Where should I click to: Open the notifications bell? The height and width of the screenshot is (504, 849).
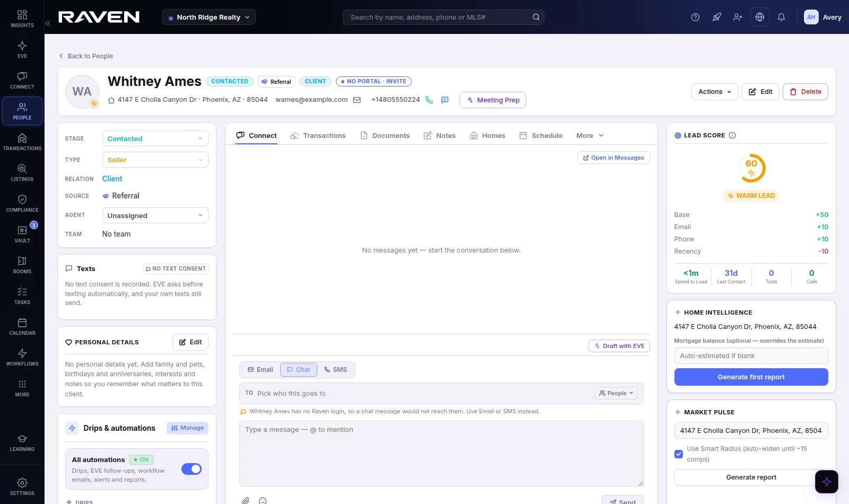point(781,17)
